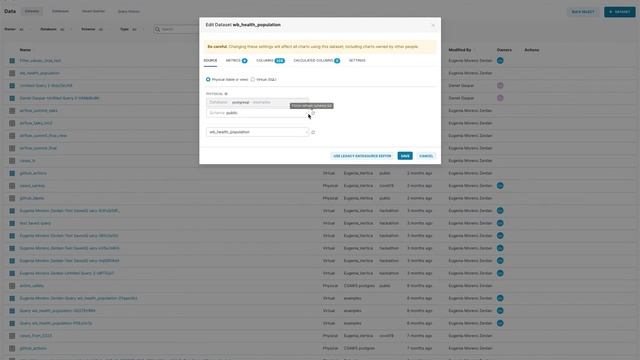Switch to the Source tab
This screenshot has width=640, height=360.
point(210,60)
